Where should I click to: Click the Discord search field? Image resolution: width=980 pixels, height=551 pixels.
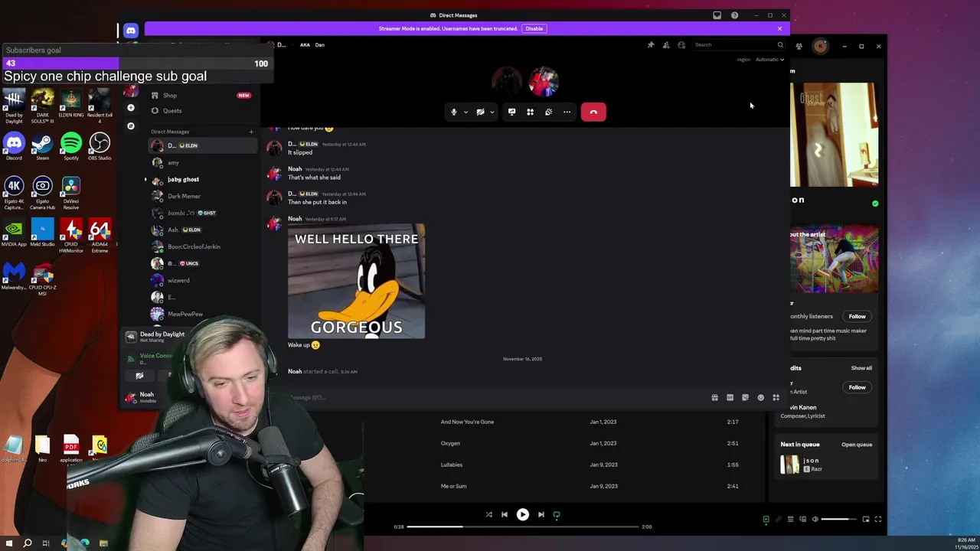[738, 44]
